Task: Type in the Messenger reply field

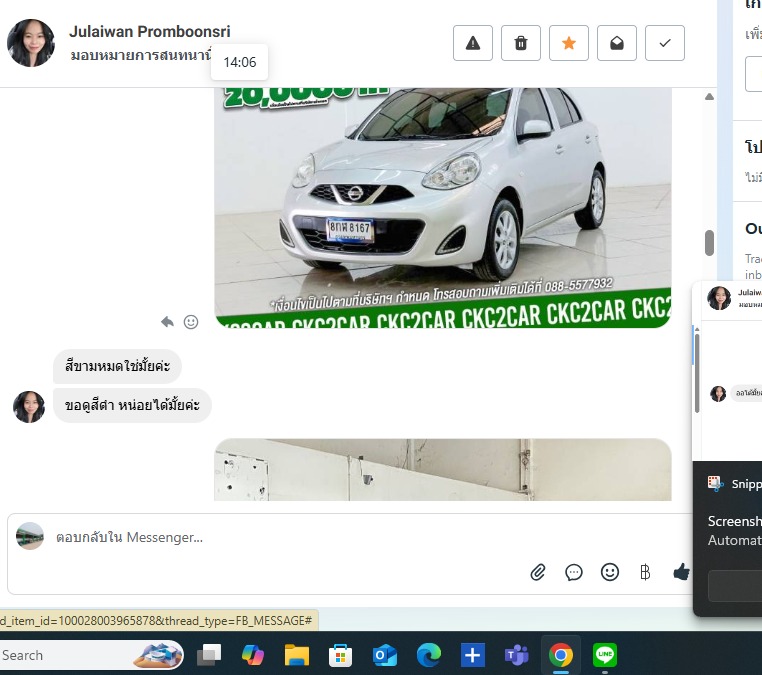Action: (x=280, y=538)
